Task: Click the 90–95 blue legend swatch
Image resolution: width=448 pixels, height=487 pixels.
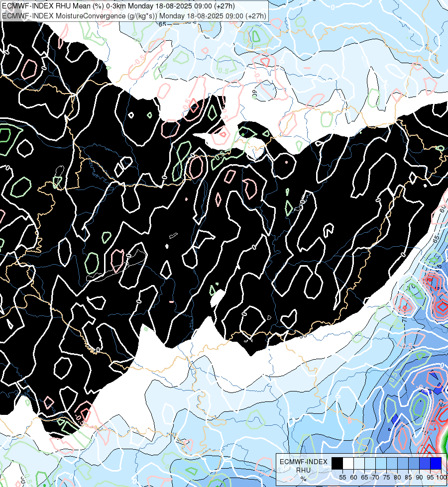Action: click(425, 464)
